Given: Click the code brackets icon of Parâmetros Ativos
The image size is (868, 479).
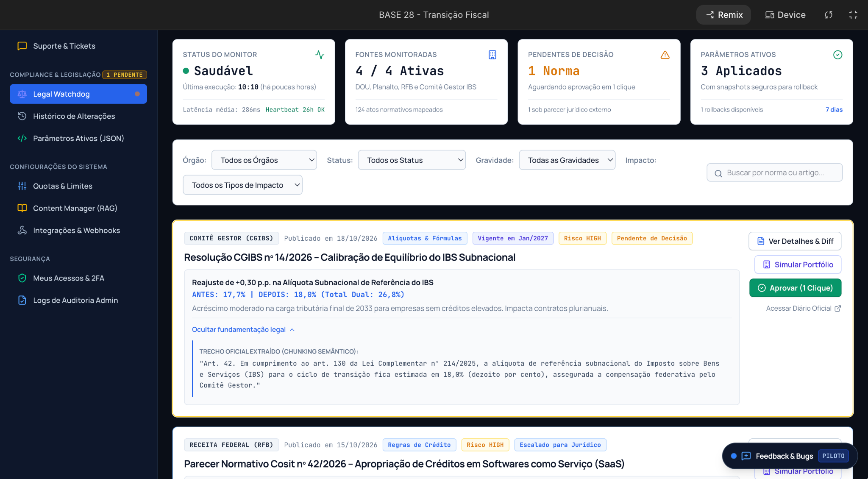Looking at the screenshot, I should pos(22,138).
